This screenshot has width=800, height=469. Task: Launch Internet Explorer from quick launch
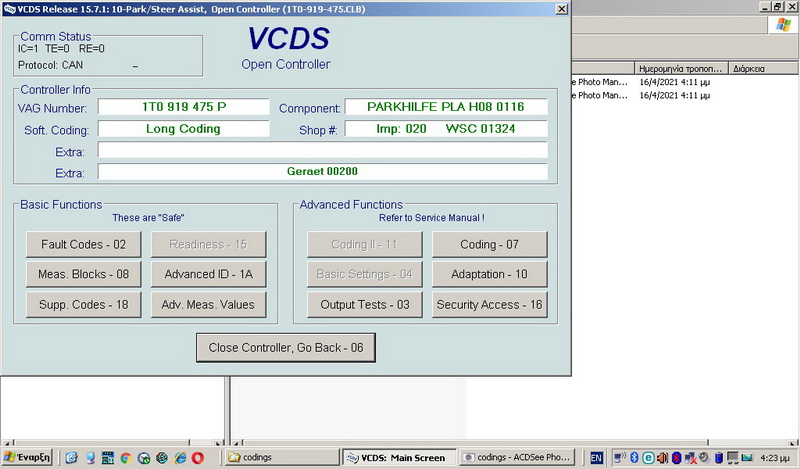[x=180, y=458]
